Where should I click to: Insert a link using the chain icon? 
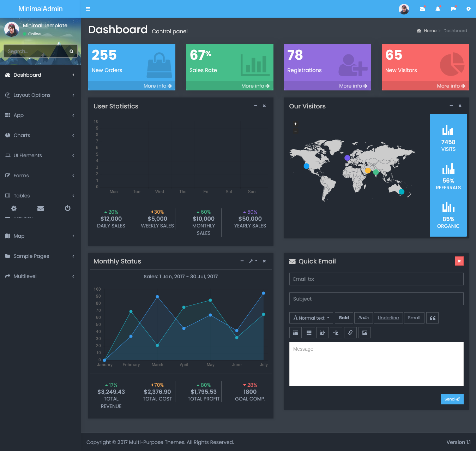pyautogui.click(x=350, y=333)
